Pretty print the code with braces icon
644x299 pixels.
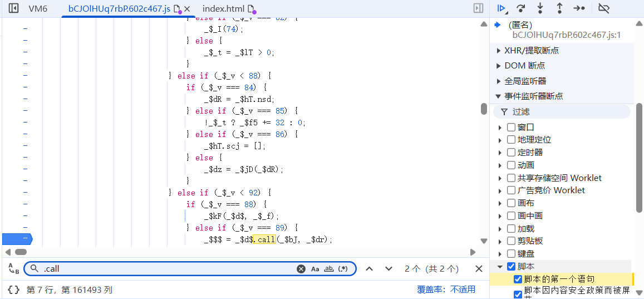point(14,290)
